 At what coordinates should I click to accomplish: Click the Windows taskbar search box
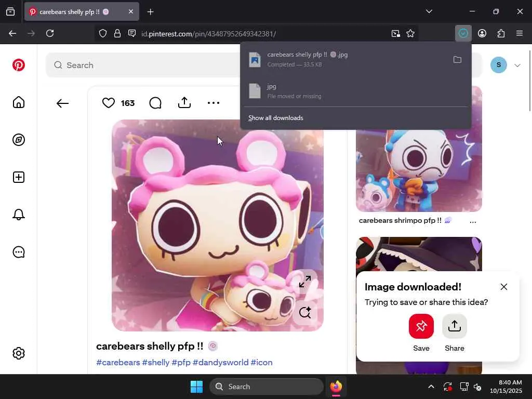(x=267, y=387)
